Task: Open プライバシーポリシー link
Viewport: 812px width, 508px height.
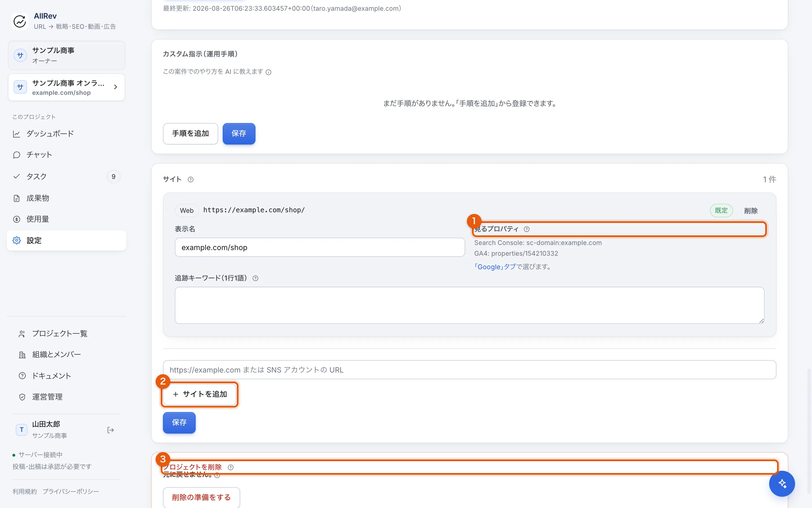Action: click(x=70, y=492)
